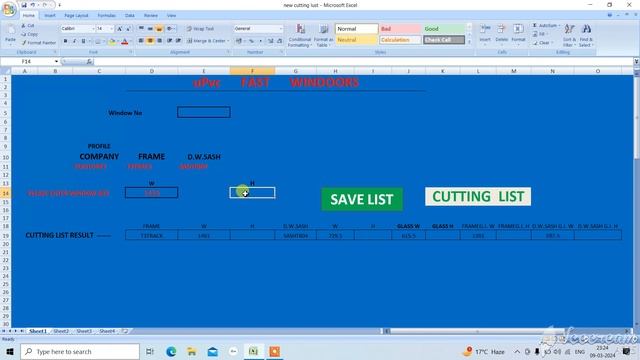The height and width of the screenshot is (360, 640).
Task: Increase decimal places
Action: pyautogui.click(x=271, y=41)
